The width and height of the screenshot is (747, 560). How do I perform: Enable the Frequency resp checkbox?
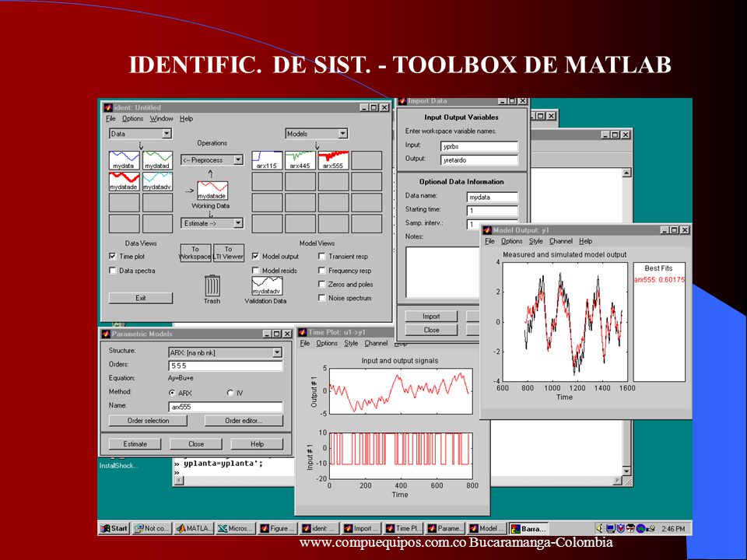(321, 271)
